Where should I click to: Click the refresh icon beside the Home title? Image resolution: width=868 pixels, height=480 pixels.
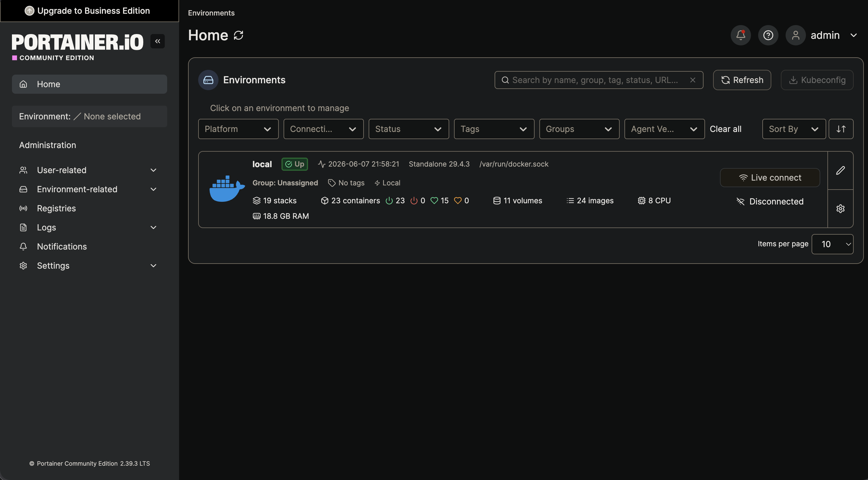pyautogui.click(x=238, y=36)
